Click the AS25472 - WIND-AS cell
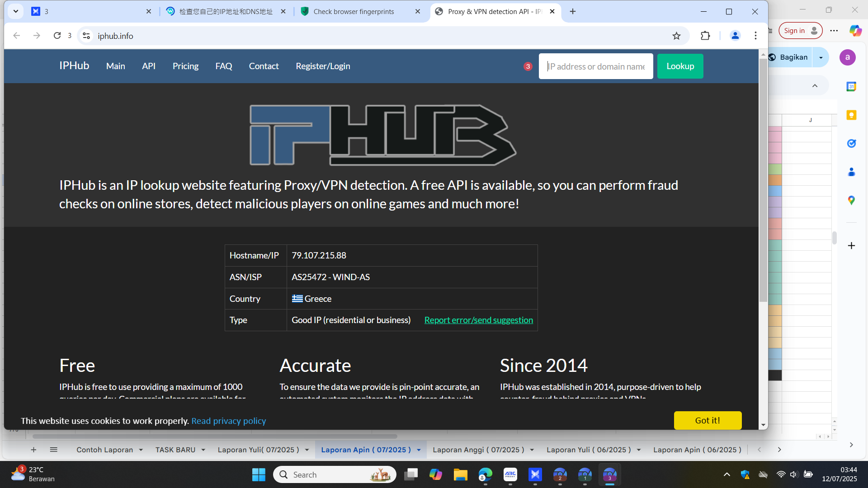The width and height of the screenshot is (868, 488). 412,277
